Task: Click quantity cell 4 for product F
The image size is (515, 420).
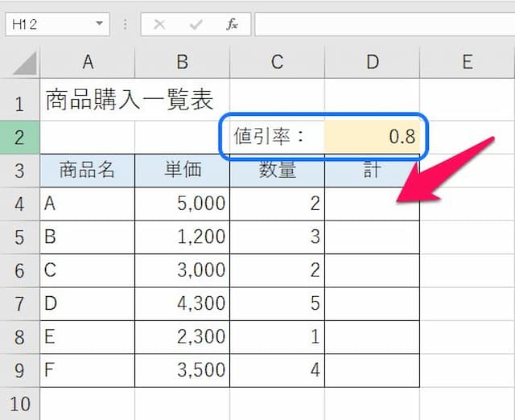Action: (x=277, y=370)
